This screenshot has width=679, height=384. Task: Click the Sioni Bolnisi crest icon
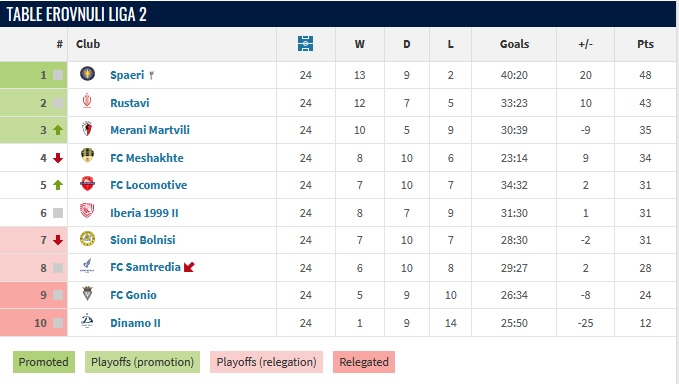87,239
